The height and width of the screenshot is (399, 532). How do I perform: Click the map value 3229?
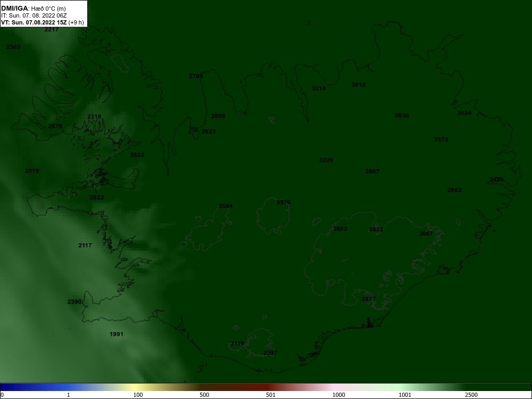326,160
